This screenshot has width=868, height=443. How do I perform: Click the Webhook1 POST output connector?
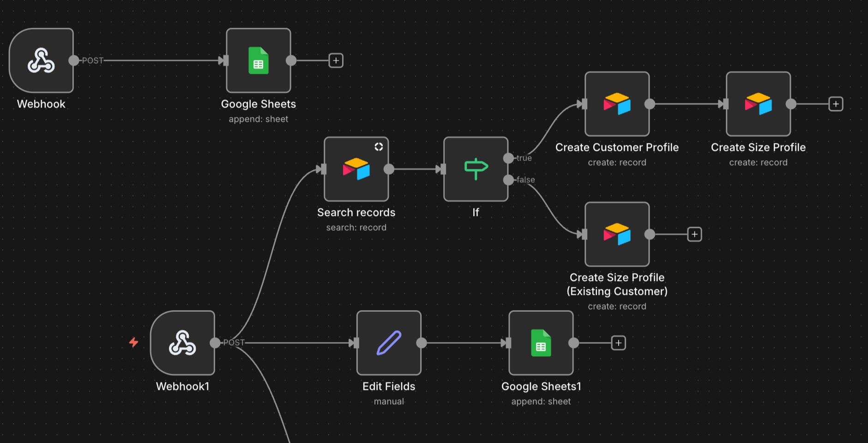215,343
